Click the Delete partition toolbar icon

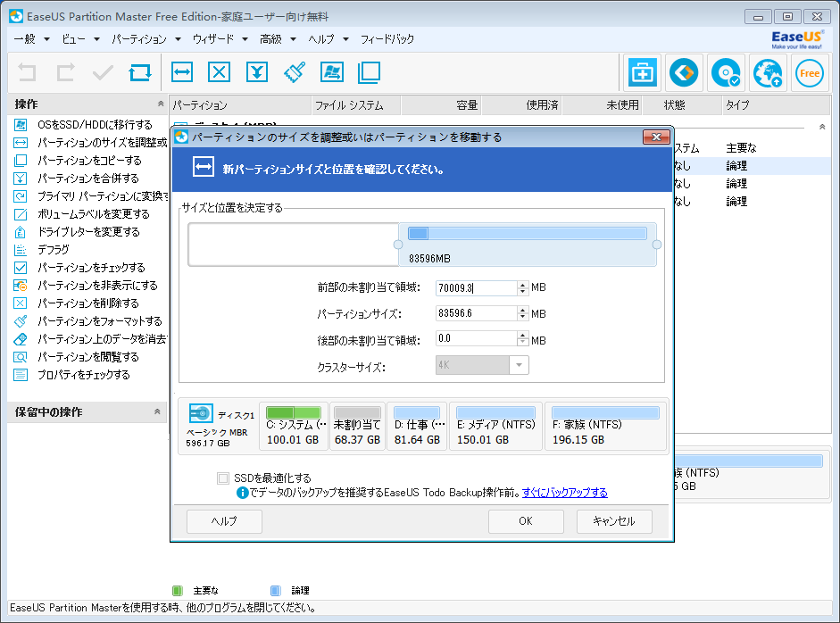[219, 71]
